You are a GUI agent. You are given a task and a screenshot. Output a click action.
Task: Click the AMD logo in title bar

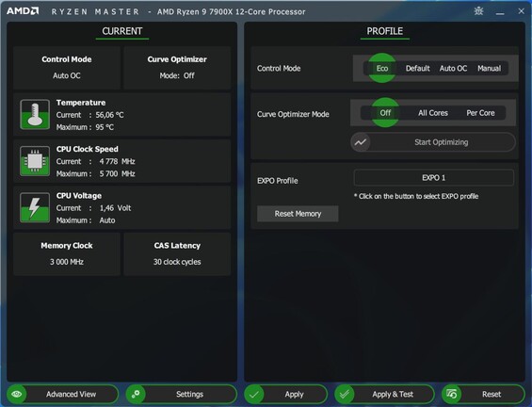(x=23, y=11)
